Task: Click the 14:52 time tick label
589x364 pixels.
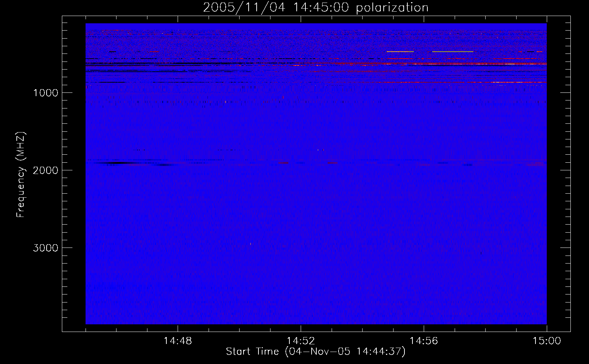Action: pos(301,341)
